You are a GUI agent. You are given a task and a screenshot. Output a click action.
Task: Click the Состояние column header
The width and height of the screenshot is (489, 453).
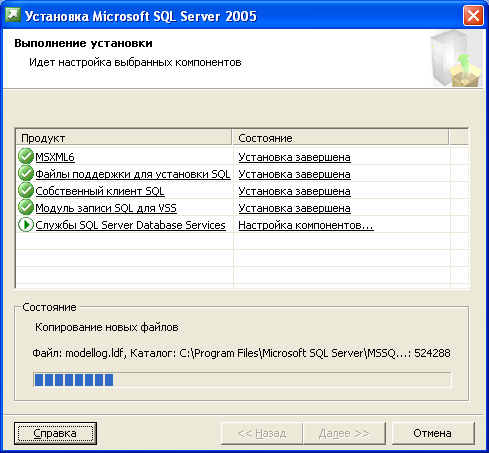[x=340, y=138]
